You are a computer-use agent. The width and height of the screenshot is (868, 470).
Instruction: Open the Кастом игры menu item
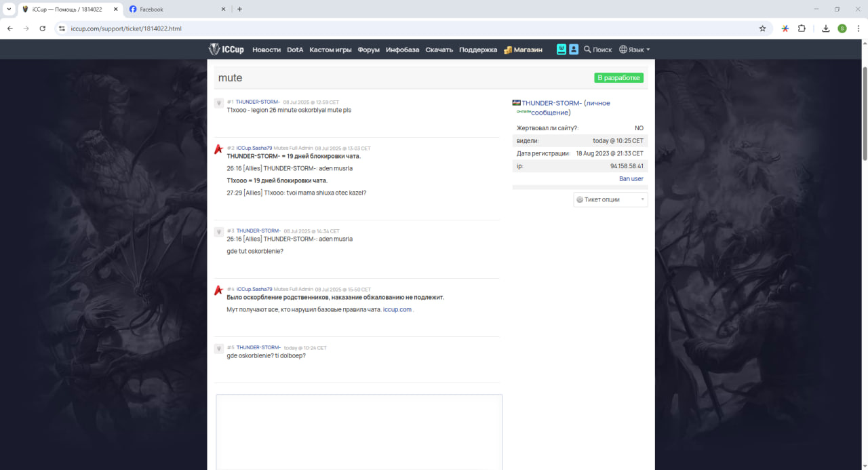tap(330, 50)
